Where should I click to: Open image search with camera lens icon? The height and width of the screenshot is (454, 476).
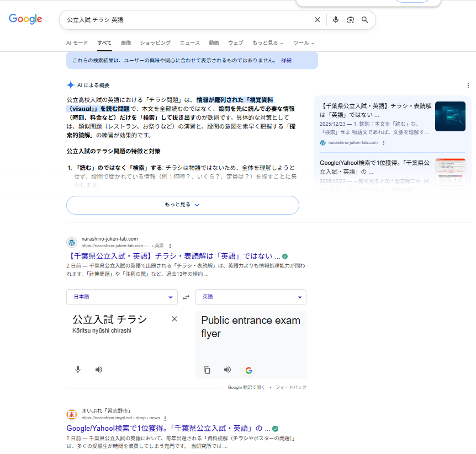350,20
